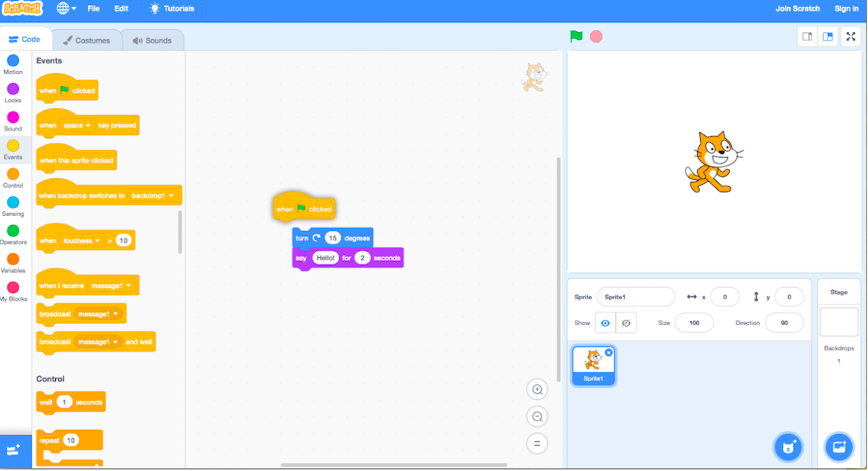Open message1 dropdown on plain broadcast block

(98, 314)
